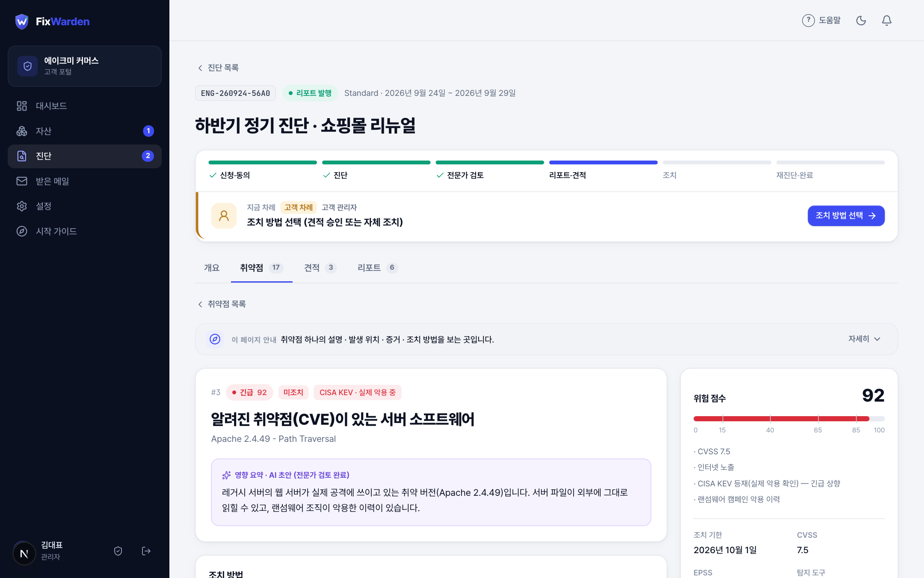
Task: Click the ENG-260924-56A0 engagement ID
Action: [x=235, y=93]
